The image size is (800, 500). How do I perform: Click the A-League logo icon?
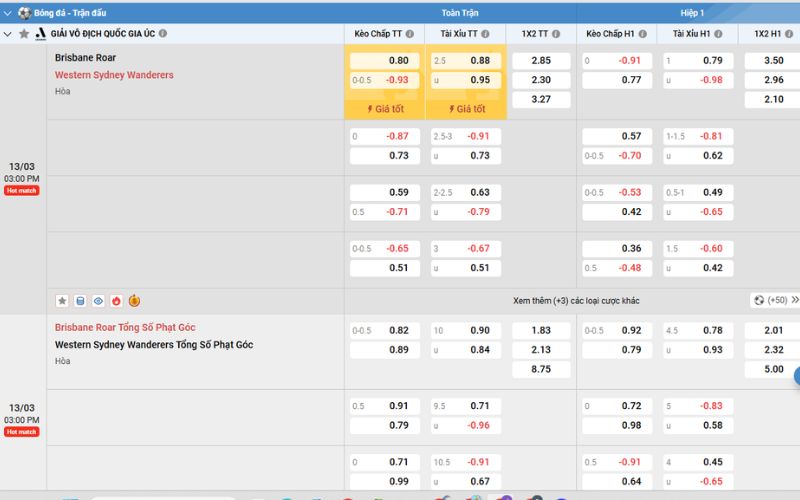(40, 34)
